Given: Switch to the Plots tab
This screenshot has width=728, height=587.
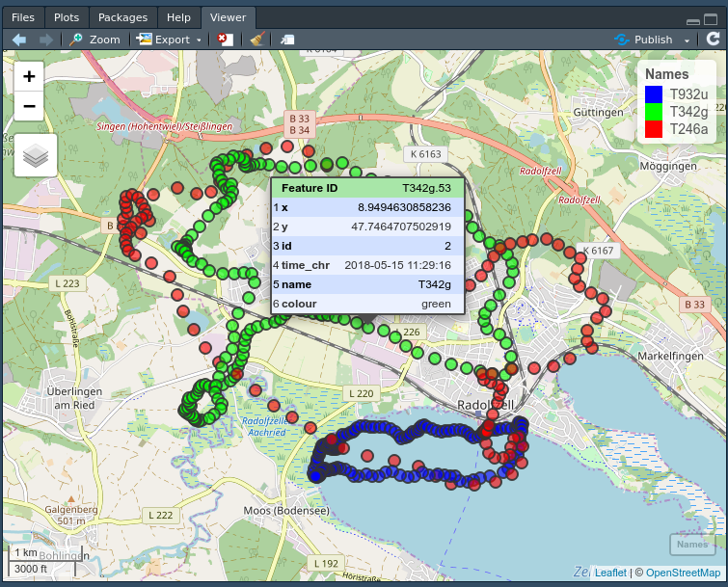Looking at the screenshot, I should [67, 17].
